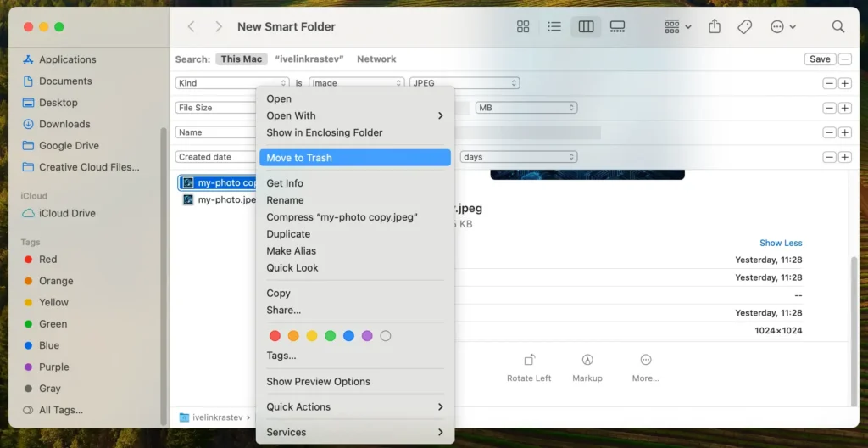Click the Show Less link
The width and height of the screenshot is (868, 448).
pyautogui.click(x=781, y=243)
